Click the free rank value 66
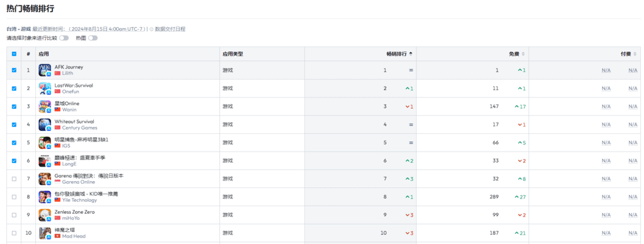This screenshot has width=644, height=244. click(496, 143)
